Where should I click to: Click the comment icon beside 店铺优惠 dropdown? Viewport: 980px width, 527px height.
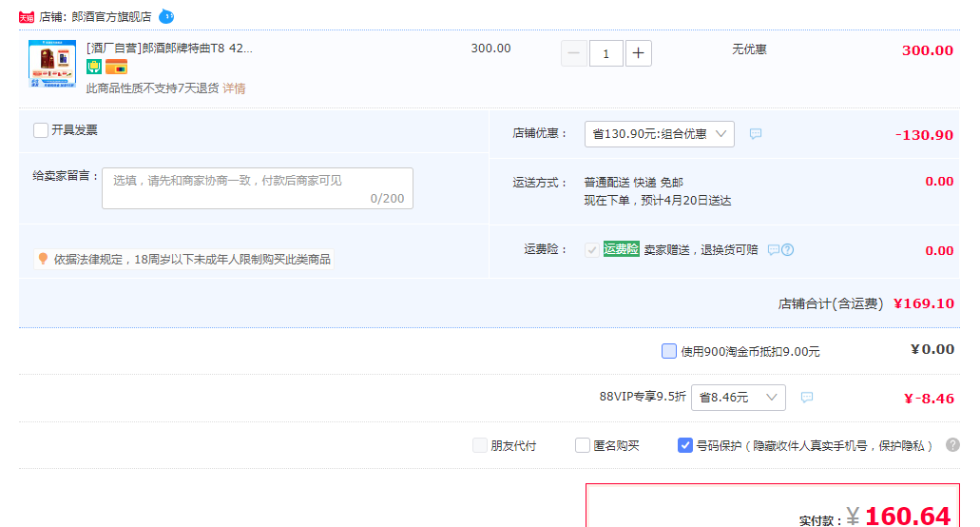(756, 134)
